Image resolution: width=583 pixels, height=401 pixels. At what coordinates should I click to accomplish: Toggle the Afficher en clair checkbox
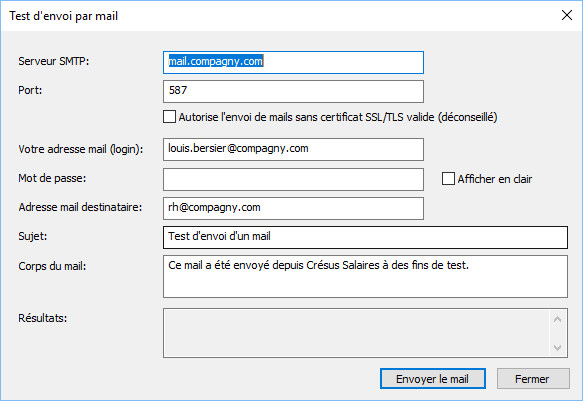pyautogui.click(x=448, y=178)
